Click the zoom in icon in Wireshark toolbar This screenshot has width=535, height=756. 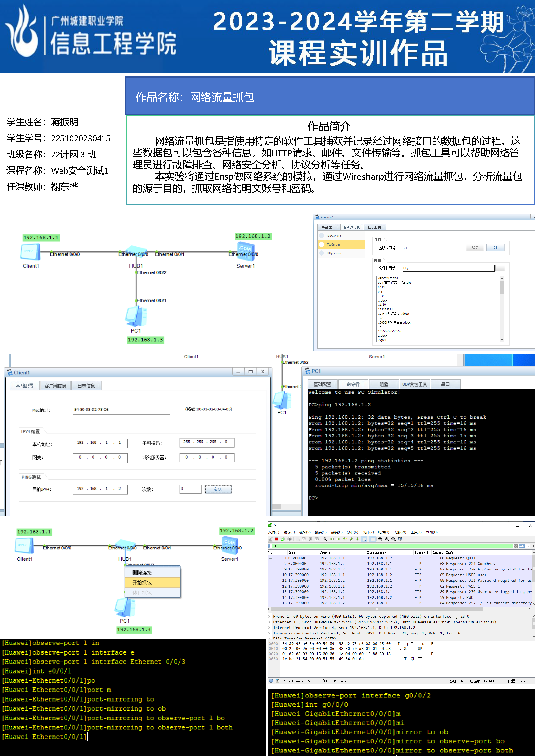pos(380,539)
